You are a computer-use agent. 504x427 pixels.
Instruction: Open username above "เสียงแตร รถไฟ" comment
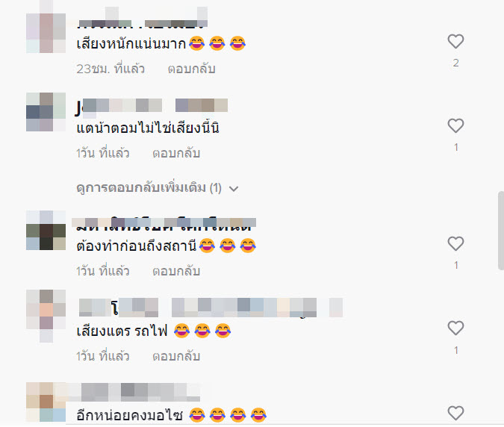coord(211,308)
